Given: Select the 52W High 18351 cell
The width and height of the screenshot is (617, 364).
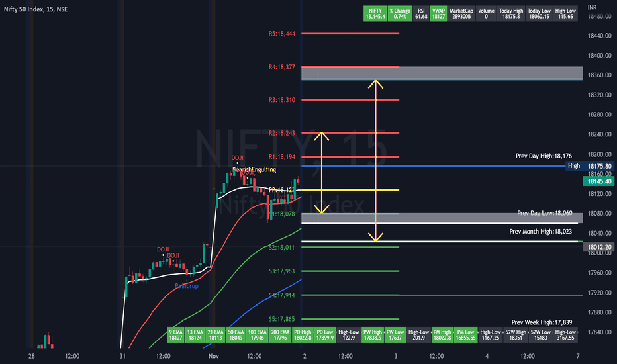Looking at the screenshot, I should pyautogui.click(x=516, y=335).
